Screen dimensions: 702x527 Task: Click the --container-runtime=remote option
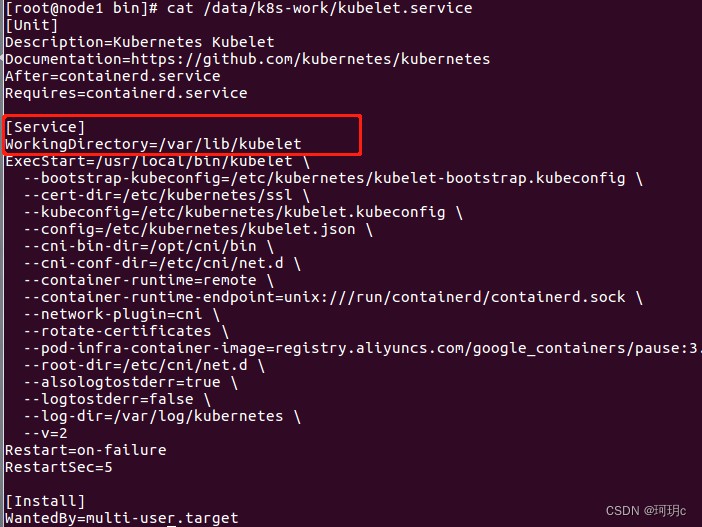click(140, 280)
